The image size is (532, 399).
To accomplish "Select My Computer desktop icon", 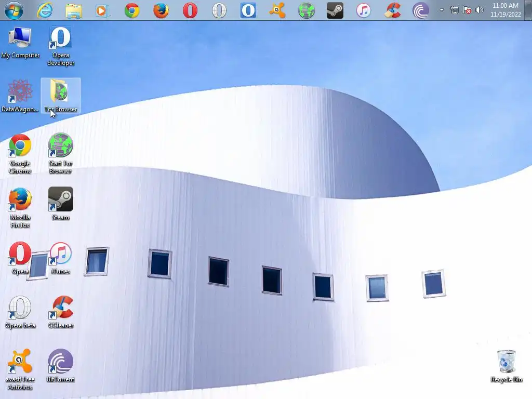I will point(20,43).
